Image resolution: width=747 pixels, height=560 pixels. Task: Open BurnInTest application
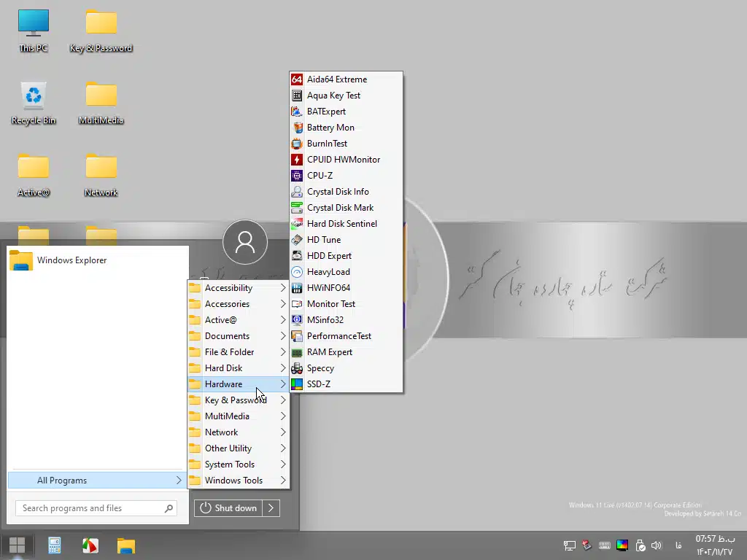(x=327, y=144)
